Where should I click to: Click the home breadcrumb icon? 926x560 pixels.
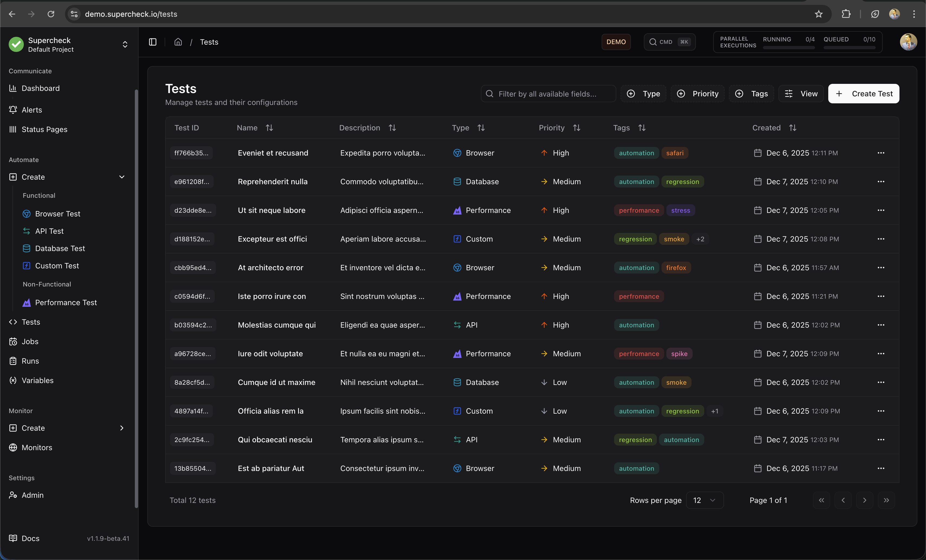tap(178, 42)
